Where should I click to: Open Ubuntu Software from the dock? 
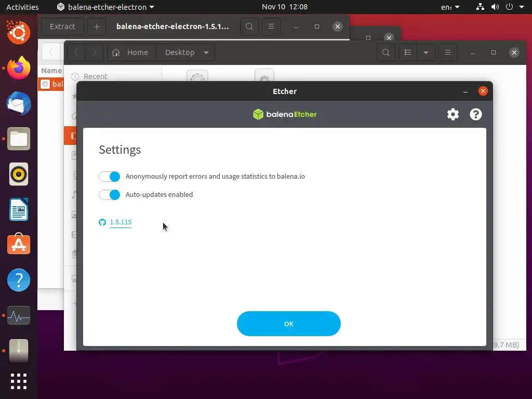(x=19, y=245)
